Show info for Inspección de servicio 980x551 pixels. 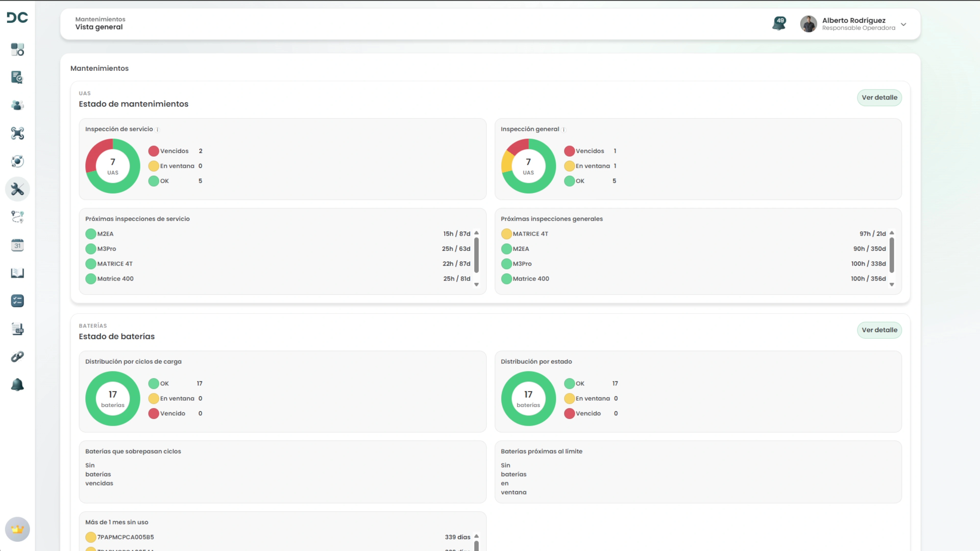pos(157,130)
